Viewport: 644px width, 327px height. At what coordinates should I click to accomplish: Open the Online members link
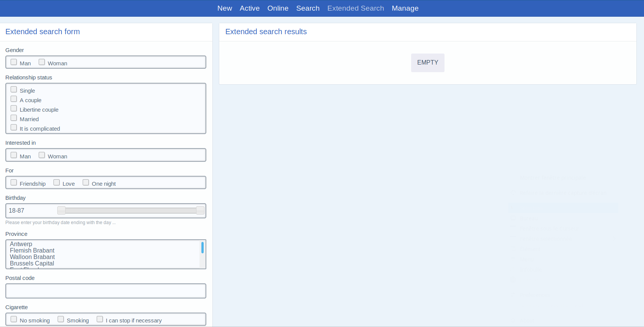pos(278,8)
